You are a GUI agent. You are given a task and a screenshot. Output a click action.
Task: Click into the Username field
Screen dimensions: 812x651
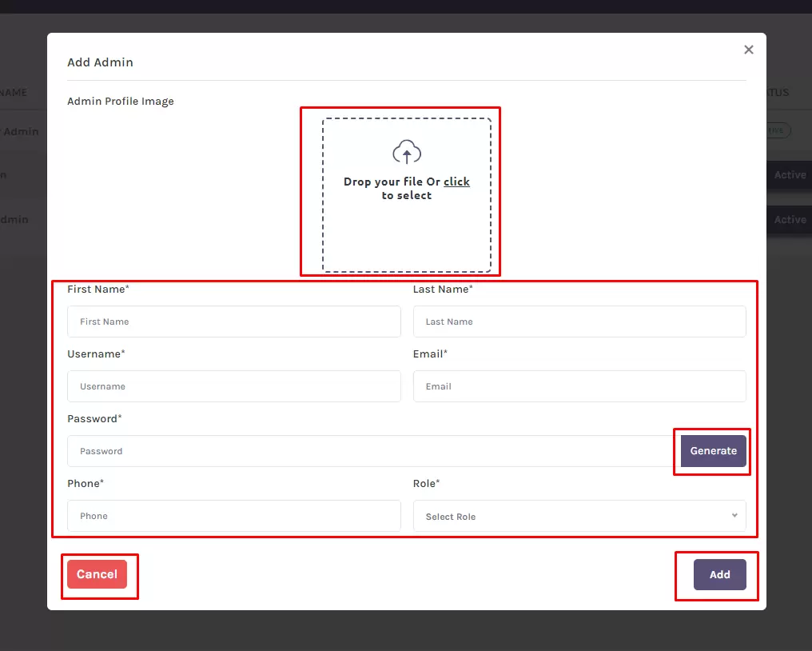coord(234,386)
